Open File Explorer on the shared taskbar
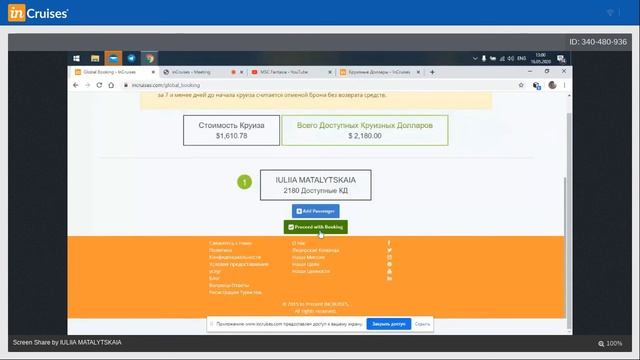Screen dimensions: 640x360 tap(95, 58)
